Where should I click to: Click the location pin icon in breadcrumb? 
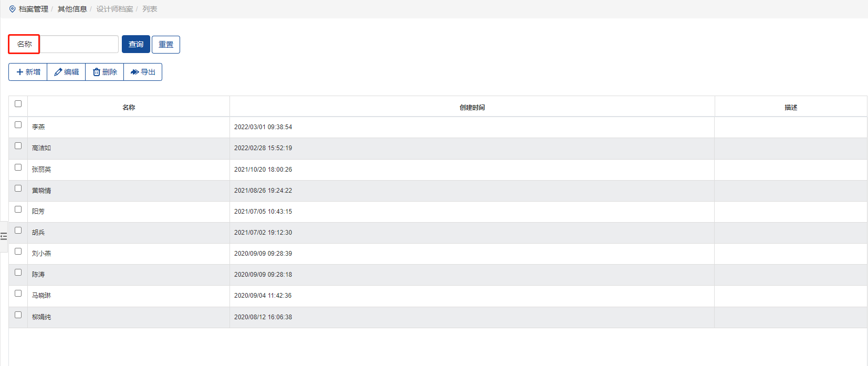click(13, 9)
